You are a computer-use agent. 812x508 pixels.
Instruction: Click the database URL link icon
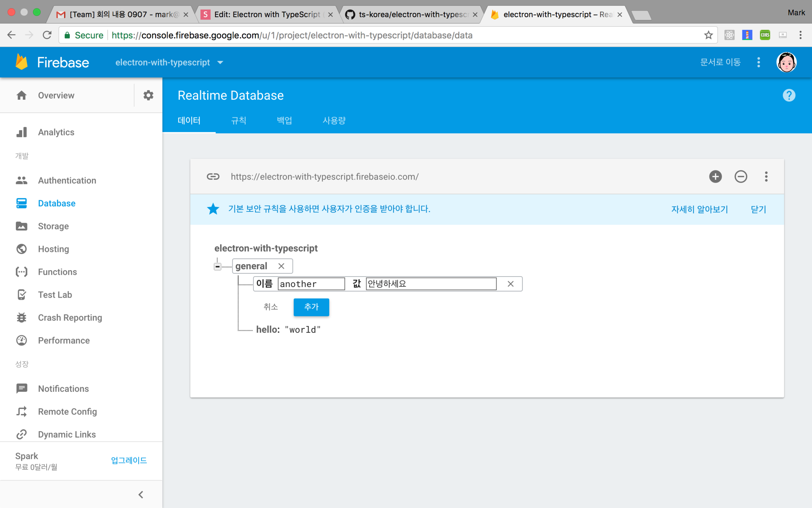pos(213,176)
